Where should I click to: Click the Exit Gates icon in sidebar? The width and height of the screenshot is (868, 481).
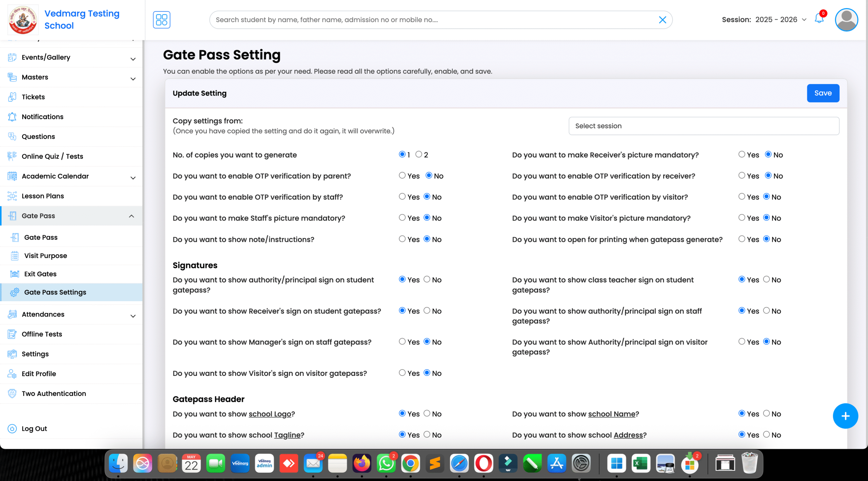point(15,274)
